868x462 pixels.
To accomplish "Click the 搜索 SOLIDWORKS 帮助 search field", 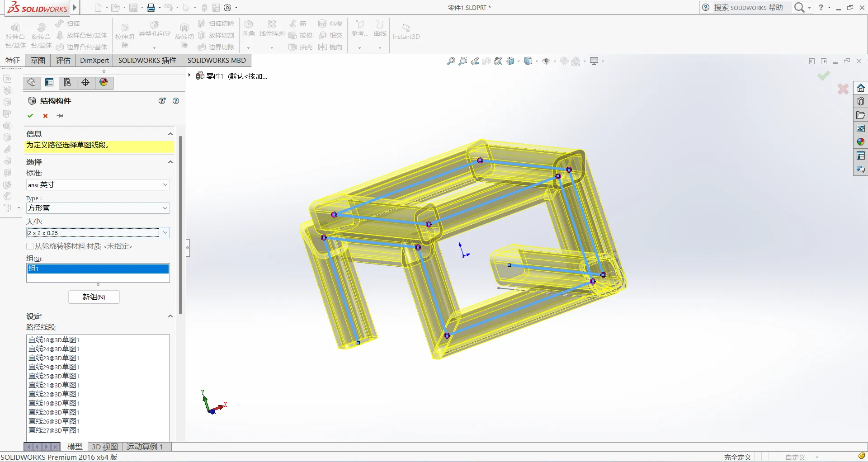I will tap(748, 8).
